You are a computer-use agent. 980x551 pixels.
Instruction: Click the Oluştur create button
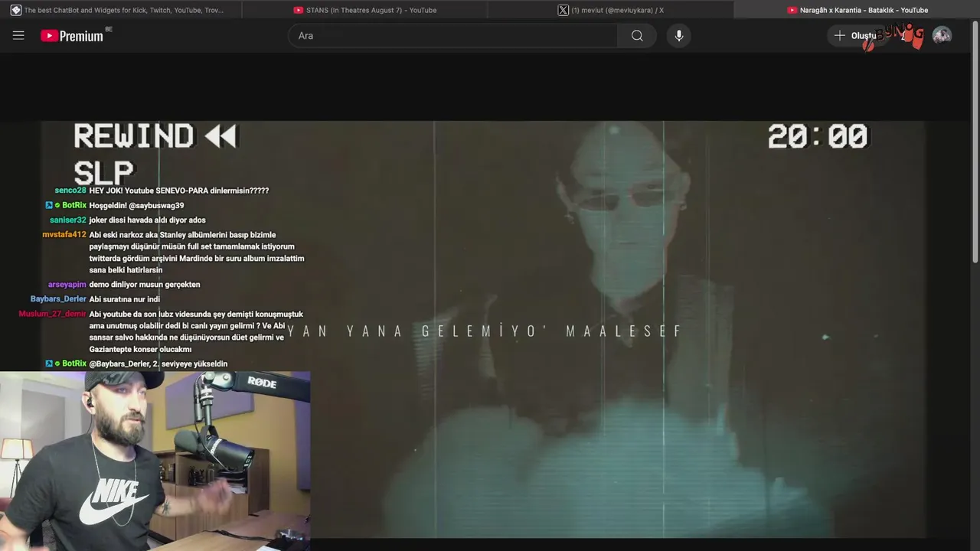coord(856,35)
